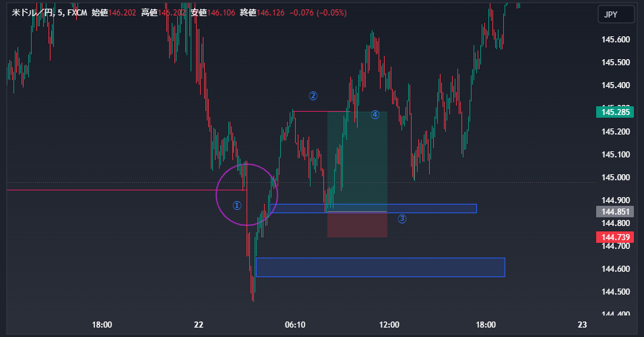Click the 06:10 time axis label

coord(295,325)
